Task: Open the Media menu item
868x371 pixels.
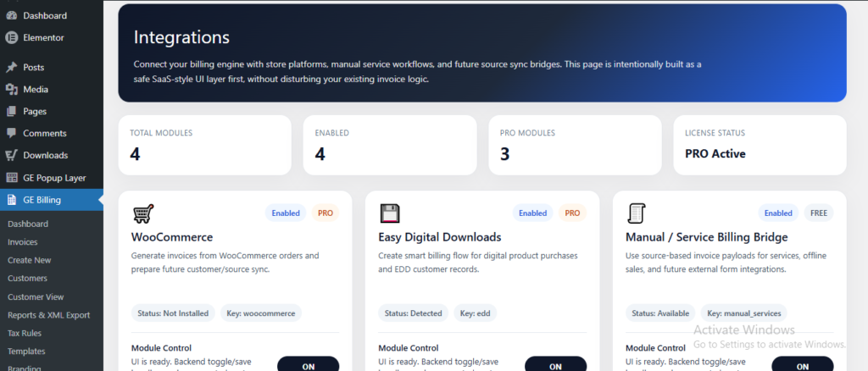Action: point(52,90)
